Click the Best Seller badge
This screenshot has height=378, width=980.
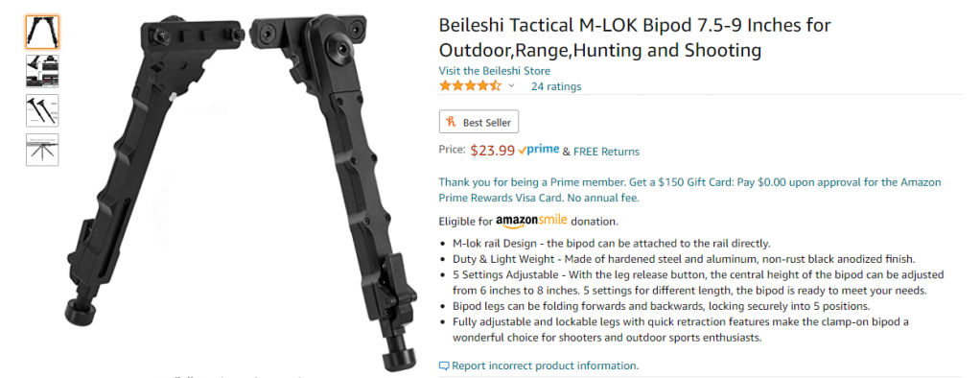[478, 122]
